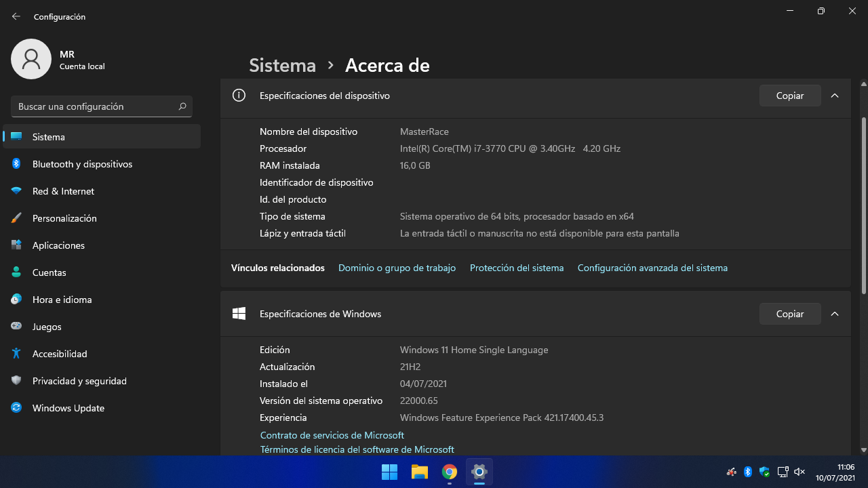Screen dimensions: 868x488
Task: Open Dominio o grupo de trabajo
Action: point(397,268)
